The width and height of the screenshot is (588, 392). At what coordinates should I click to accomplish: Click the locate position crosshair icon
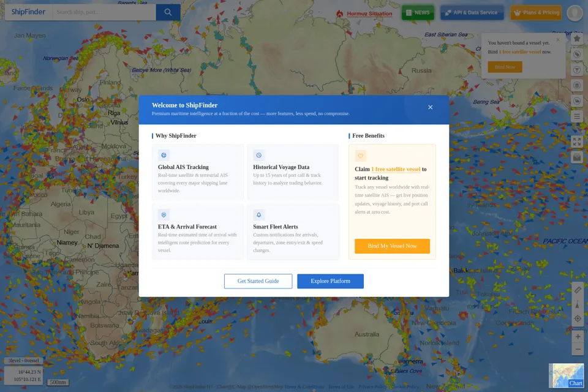click(578, 319)
